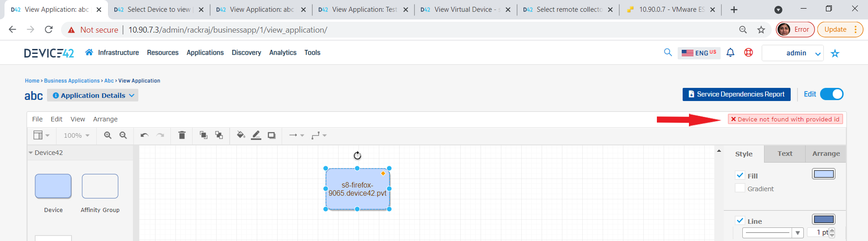The height and width of the screenshot is (241, 868).
Task: Click the Zoom Out magnifier icon
Action: click(123, 135)
